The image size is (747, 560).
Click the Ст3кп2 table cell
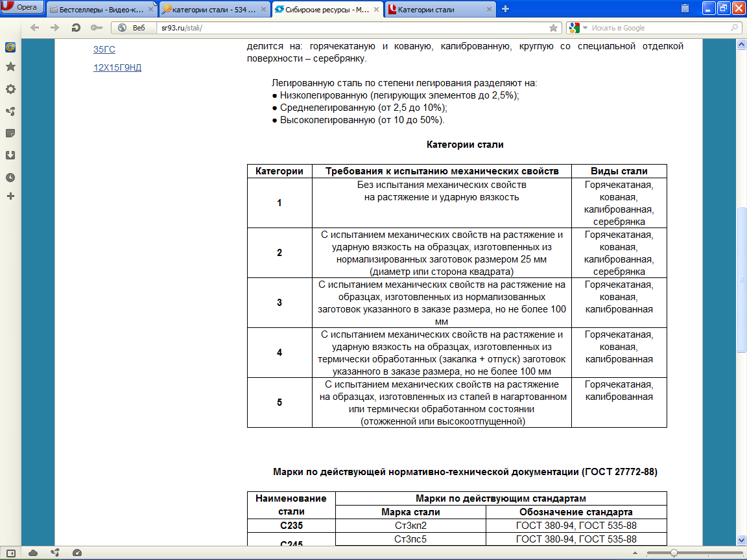tap(410, 526)
